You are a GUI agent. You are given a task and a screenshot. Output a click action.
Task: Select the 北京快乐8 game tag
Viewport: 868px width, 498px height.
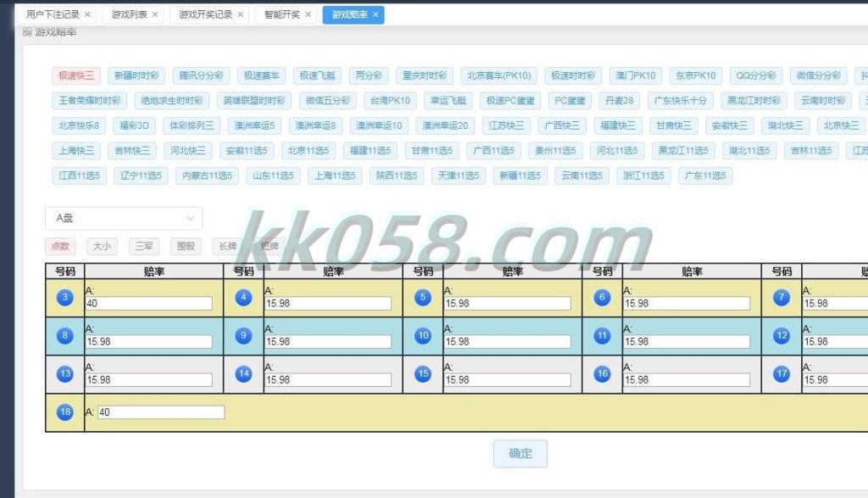pyautogui.click(x=79, y=126)
